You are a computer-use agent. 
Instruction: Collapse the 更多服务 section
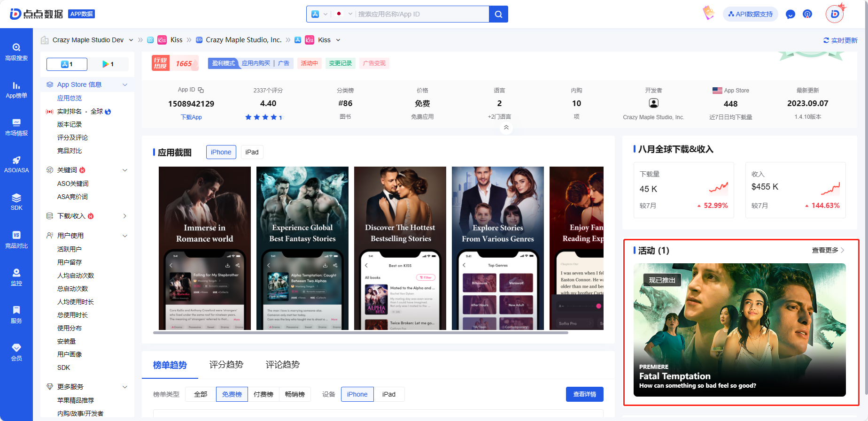pos(125,387)
